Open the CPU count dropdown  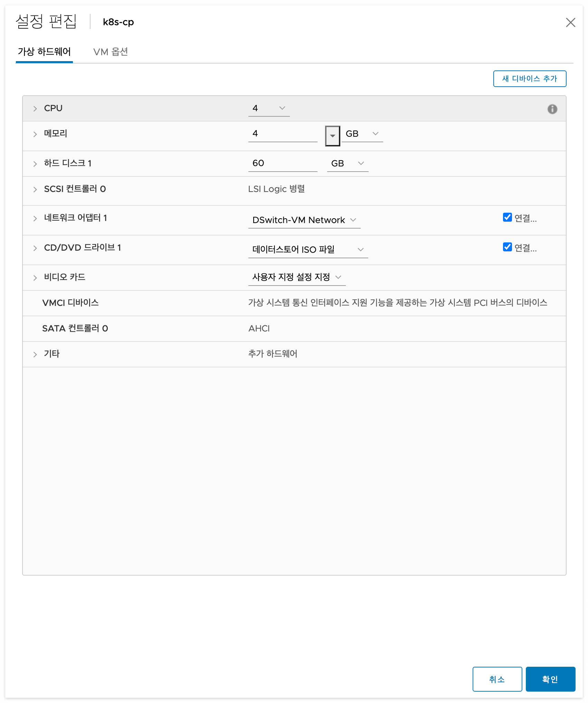[x=269, y=108]
